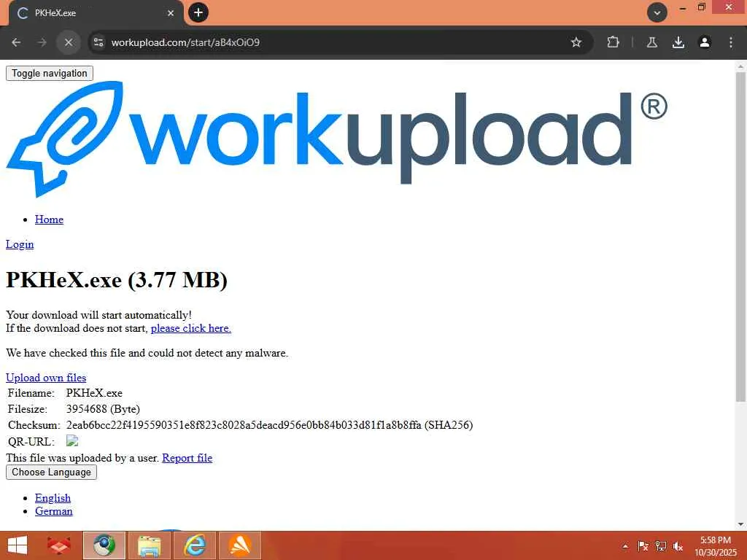Click the browser forward arrow
Image resolution: width=747 pixels, height=560 pixels.
[42, 42]
